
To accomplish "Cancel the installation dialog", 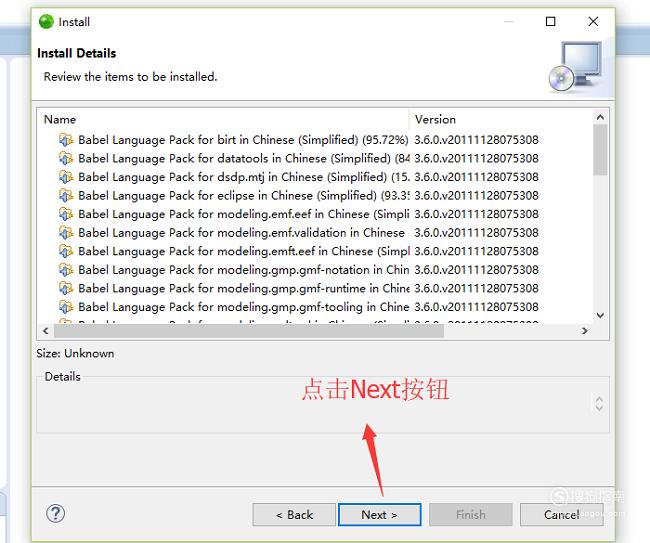I will tap(562, 514).
